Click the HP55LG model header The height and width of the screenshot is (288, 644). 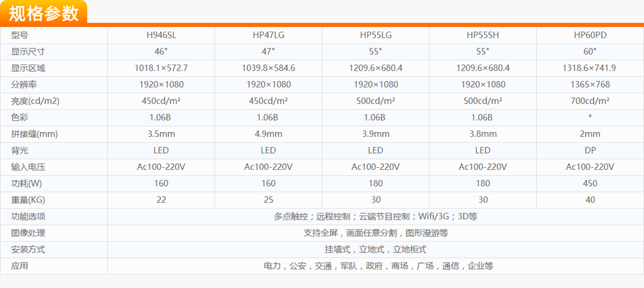point(376,35)
